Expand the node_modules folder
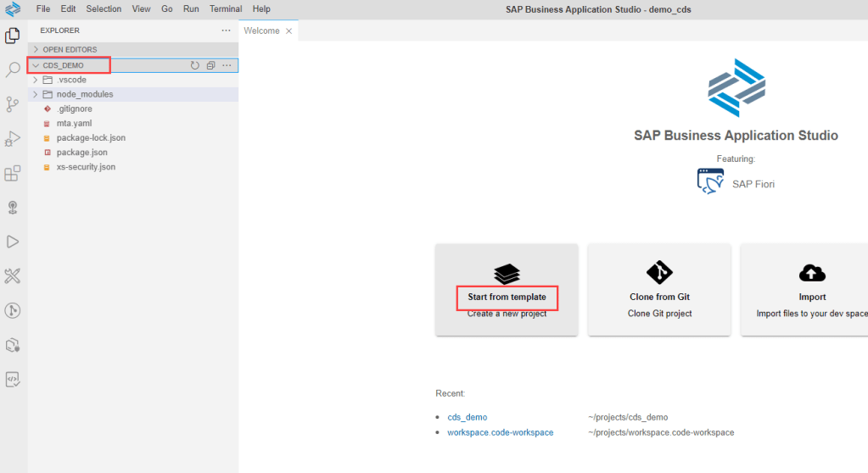Viewport: 868px width, 473px height. [x=84, y=94]
